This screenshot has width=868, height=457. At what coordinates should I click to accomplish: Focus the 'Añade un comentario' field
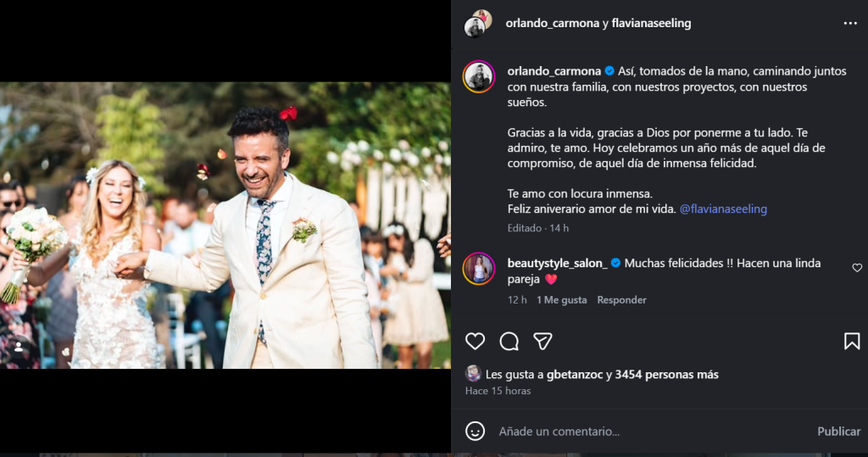tap(644, 432)
